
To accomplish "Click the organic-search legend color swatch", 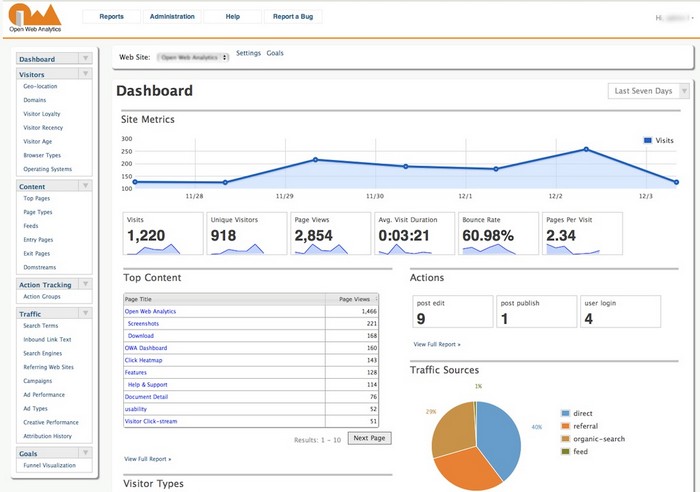I will 566,439.
